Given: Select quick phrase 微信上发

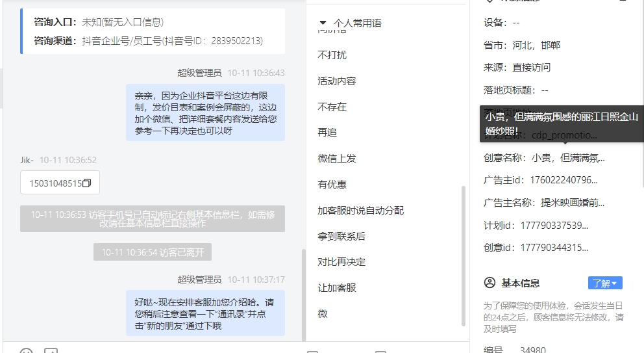Looking at the screenshot, I should click(337, 159).
